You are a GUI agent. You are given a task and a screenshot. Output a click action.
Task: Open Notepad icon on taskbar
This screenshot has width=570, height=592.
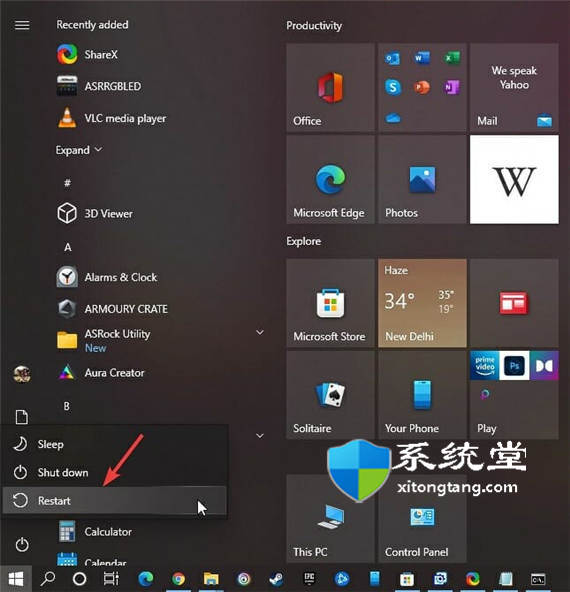tap(505, 578)
